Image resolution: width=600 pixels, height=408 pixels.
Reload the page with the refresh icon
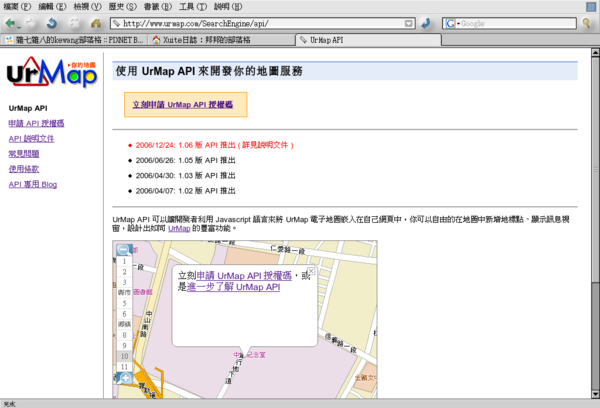coord(52,24)
